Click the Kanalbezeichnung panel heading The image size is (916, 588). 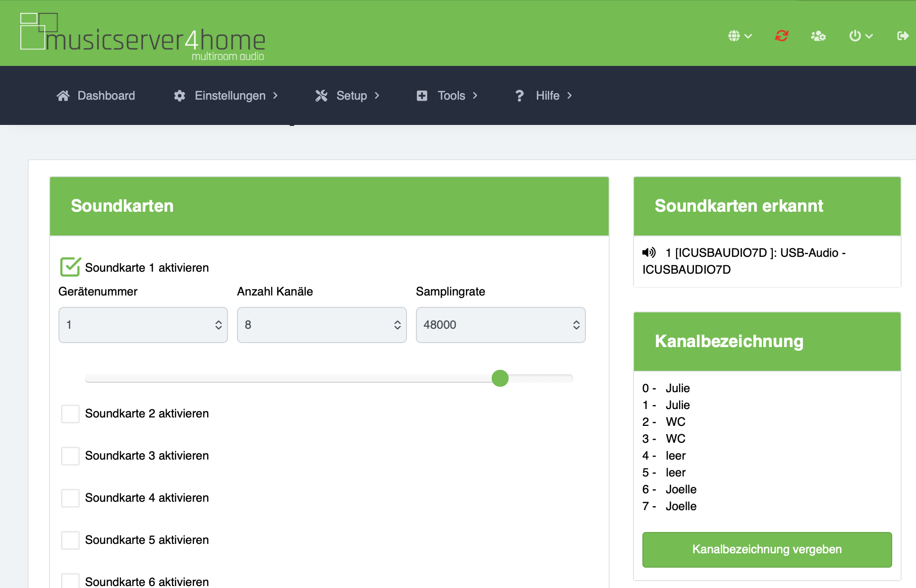coord(729,342)
